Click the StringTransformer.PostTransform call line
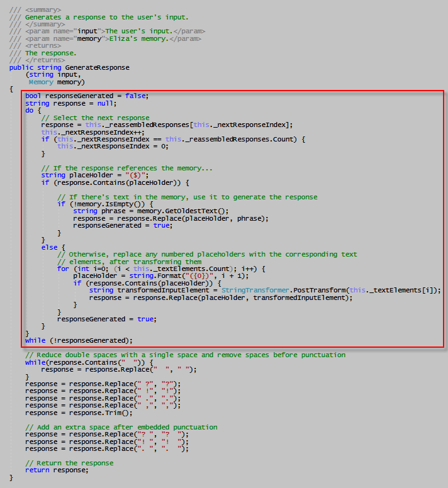Screen dimensions: 448x488 (266, 291)
